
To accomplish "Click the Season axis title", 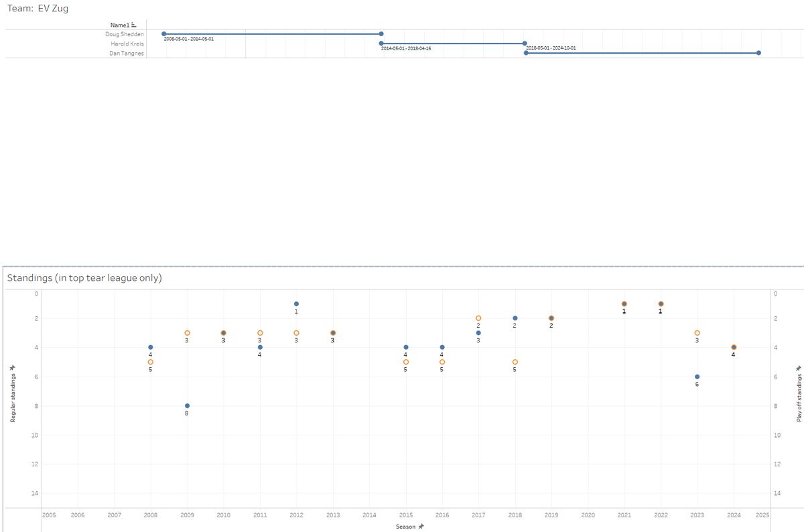I will (406, 527).
